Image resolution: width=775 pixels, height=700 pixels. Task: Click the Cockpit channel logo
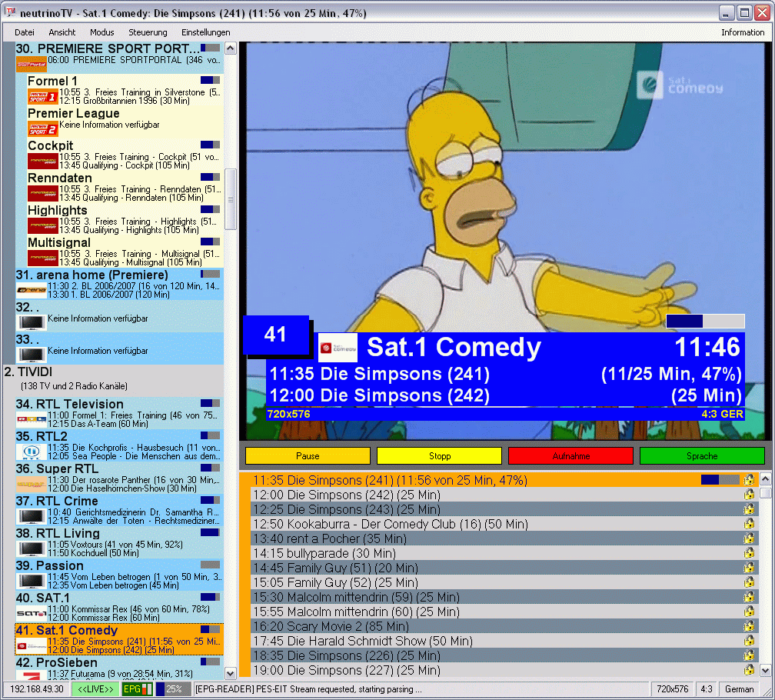(43, 162)
